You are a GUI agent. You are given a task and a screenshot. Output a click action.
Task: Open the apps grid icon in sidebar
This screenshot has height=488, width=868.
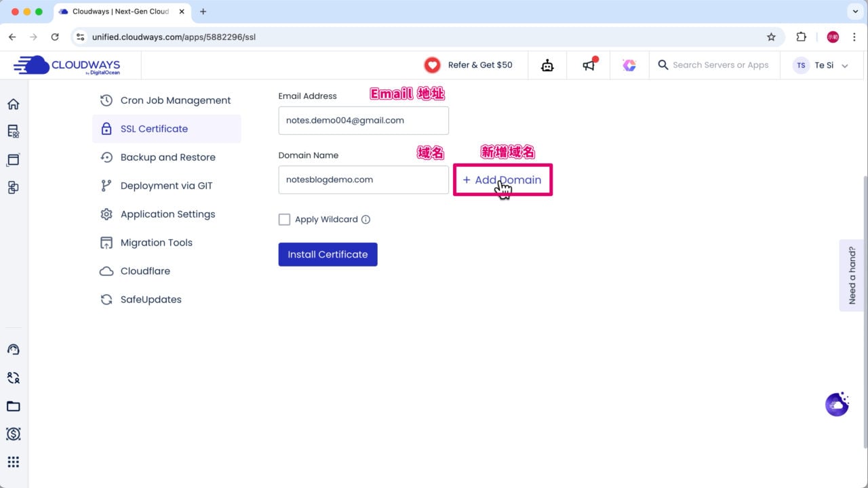14,462
